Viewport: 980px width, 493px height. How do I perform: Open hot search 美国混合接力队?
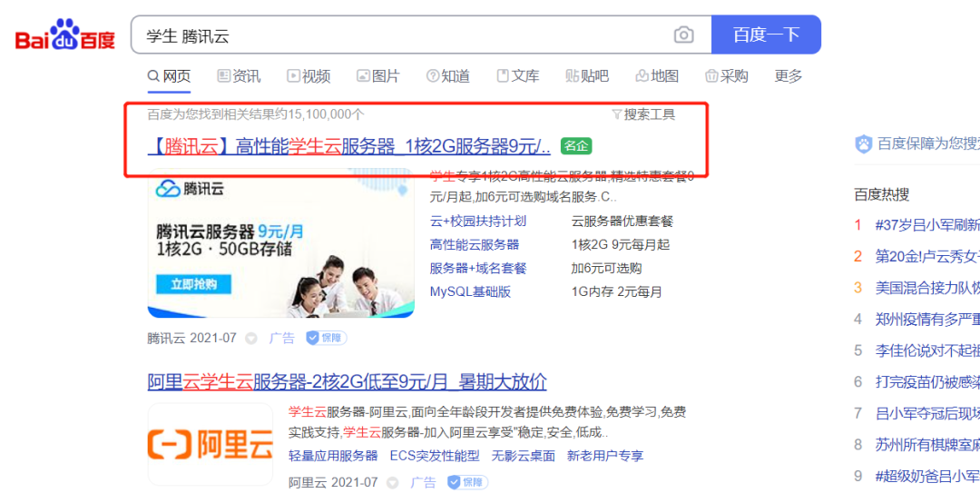(926, 288)
